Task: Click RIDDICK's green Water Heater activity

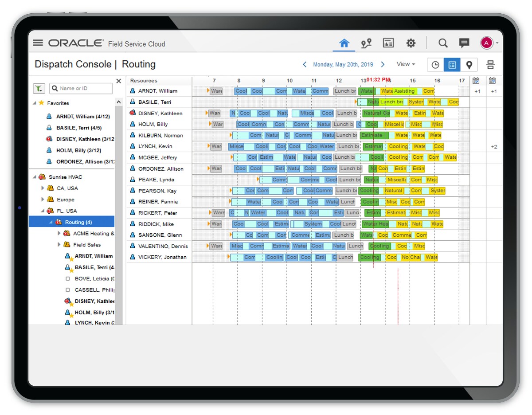Action: [x=375, y=224]
